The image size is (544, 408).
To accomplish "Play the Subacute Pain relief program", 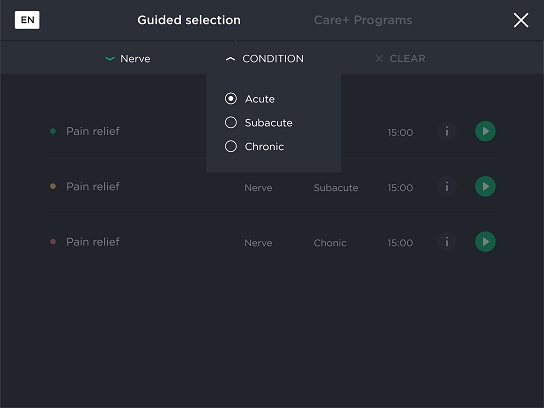I will click(x=485, y=186).
